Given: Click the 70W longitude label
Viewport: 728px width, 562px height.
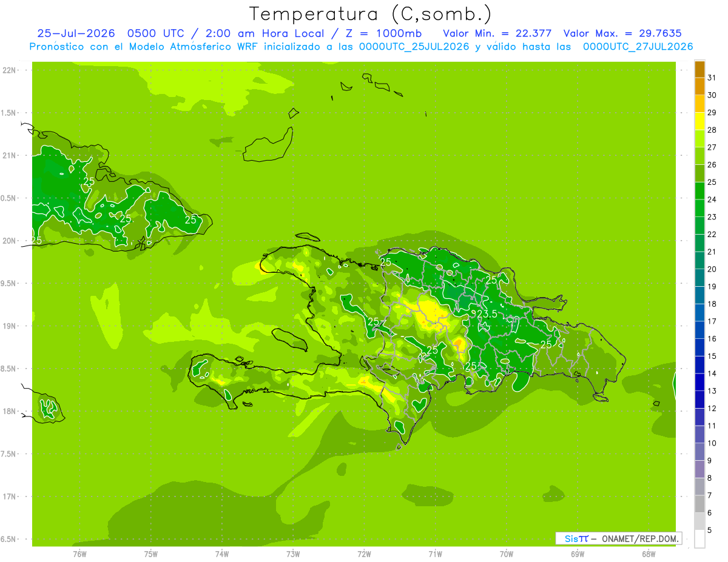Looking at the screenshot, I should pyautogui.click(x=507, y=554).
